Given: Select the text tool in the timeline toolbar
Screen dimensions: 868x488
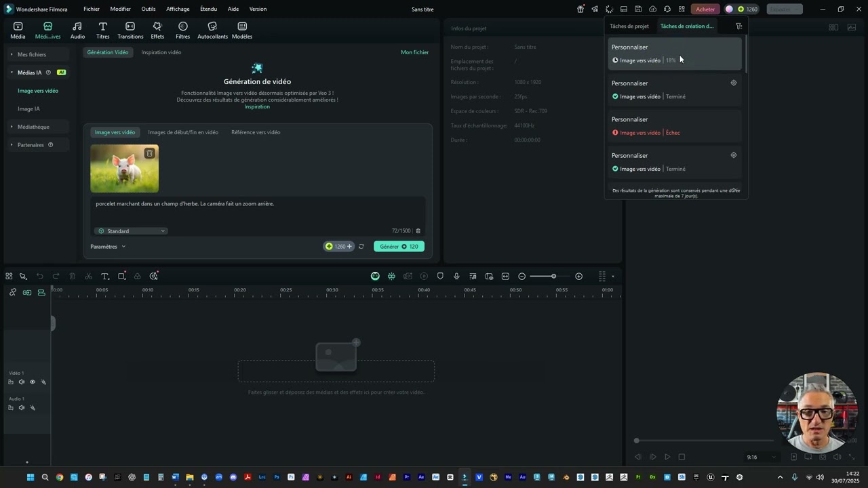Looking at the screenshot, I should click(105, 276).
